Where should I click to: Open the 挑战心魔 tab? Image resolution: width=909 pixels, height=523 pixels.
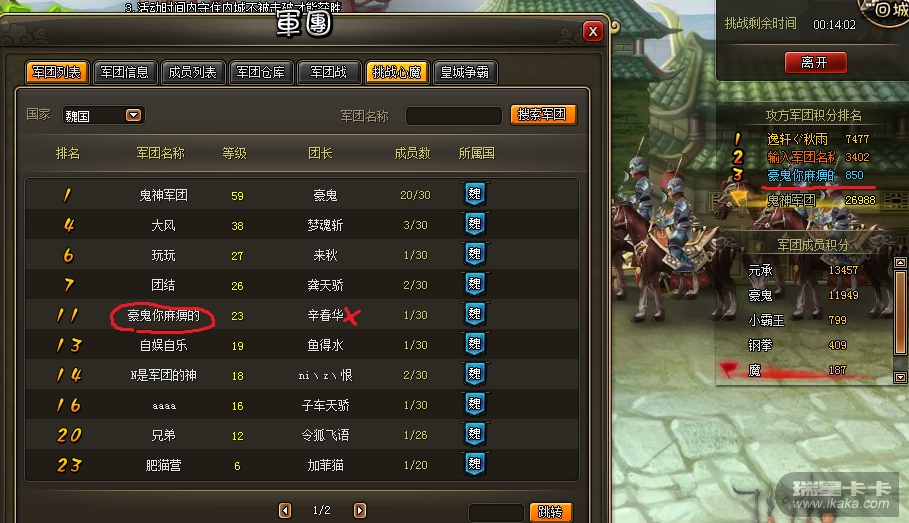point(397,72)
